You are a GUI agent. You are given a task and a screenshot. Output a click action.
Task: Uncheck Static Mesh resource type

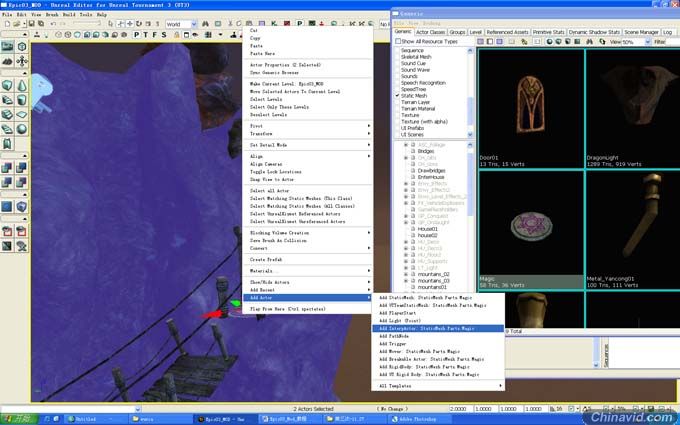point(397,95)
